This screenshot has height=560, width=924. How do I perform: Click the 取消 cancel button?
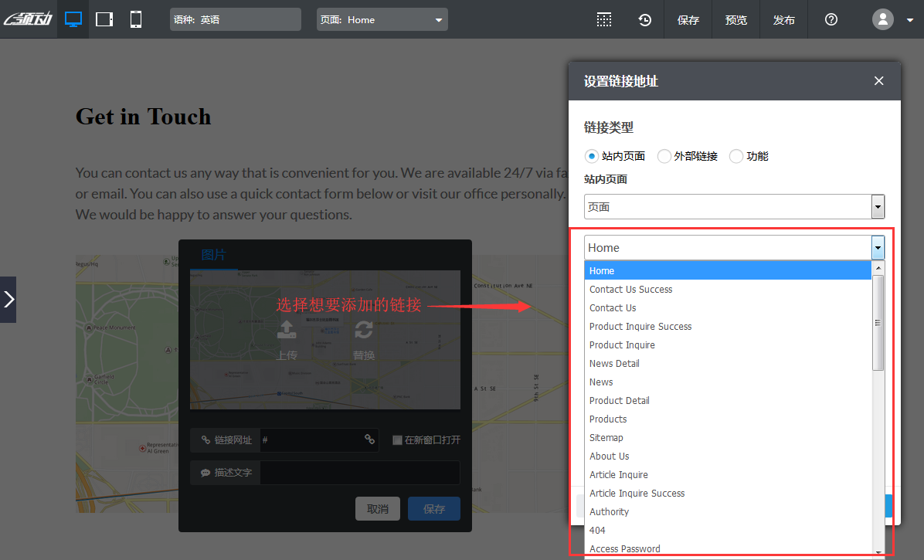tap(378, 508)
